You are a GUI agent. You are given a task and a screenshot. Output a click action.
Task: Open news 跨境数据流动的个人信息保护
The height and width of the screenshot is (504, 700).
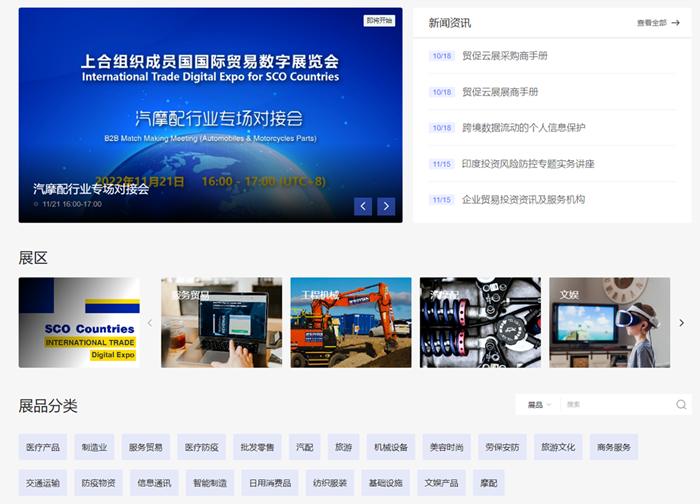(x=524, y=128)
